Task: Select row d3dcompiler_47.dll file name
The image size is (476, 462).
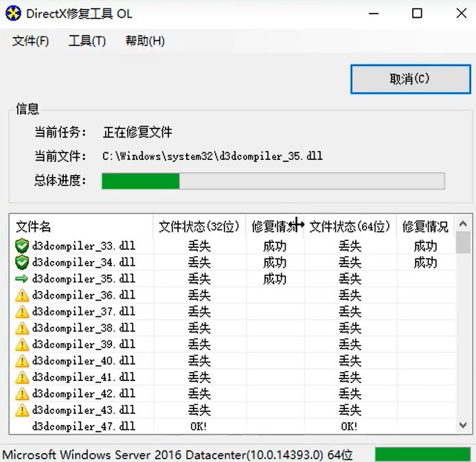Action: coord(84,426)
